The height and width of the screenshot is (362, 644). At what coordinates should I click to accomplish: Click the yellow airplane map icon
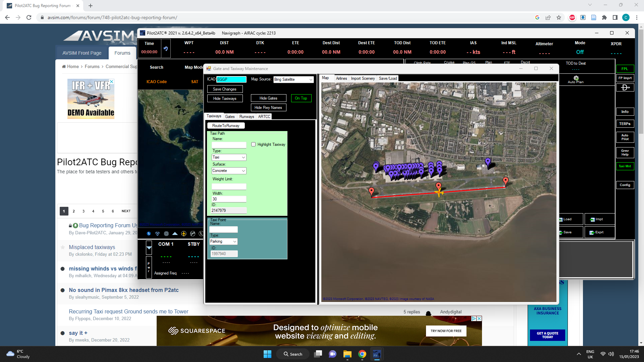pyautogui.click(x=183, y=234)
